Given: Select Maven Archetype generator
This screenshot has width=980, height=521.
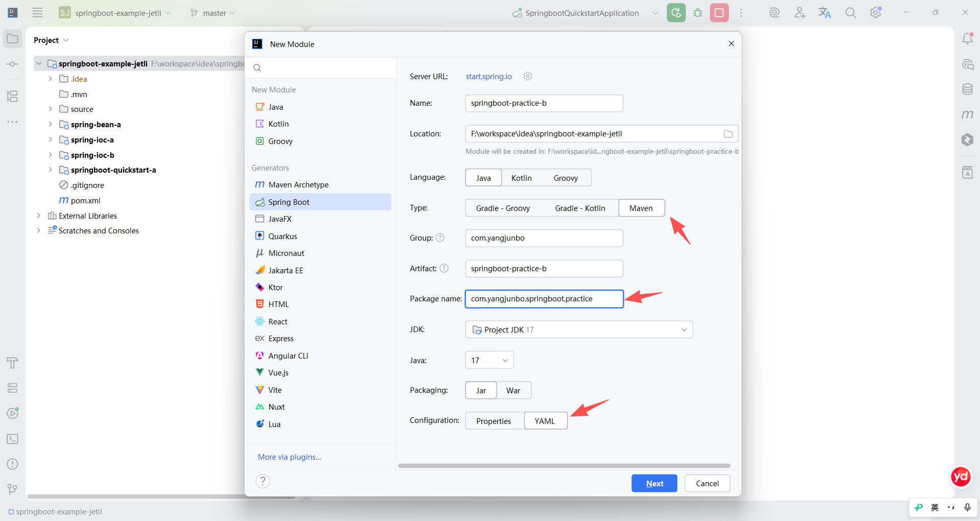Looking at the screenshot, I should [321, 184].
